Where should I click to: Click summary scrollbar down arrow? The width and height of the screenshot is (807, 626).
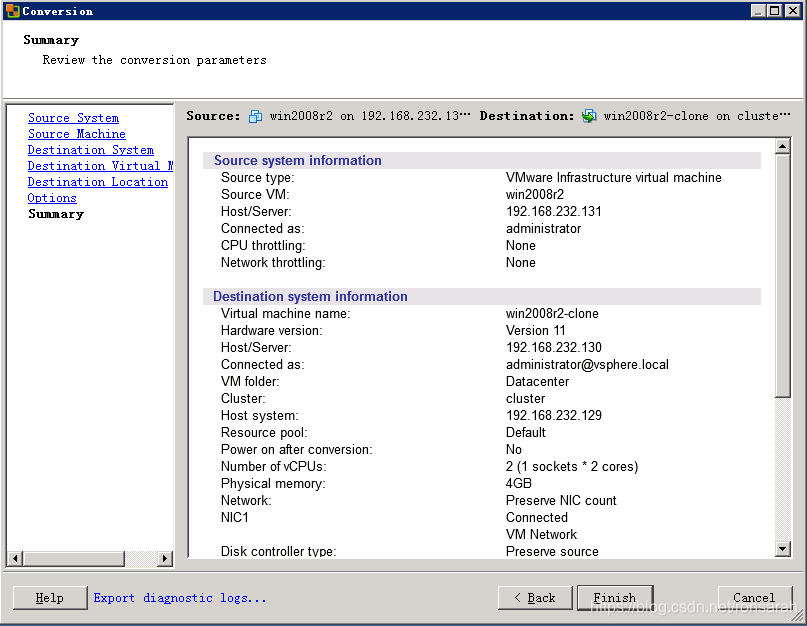(782, 549)
